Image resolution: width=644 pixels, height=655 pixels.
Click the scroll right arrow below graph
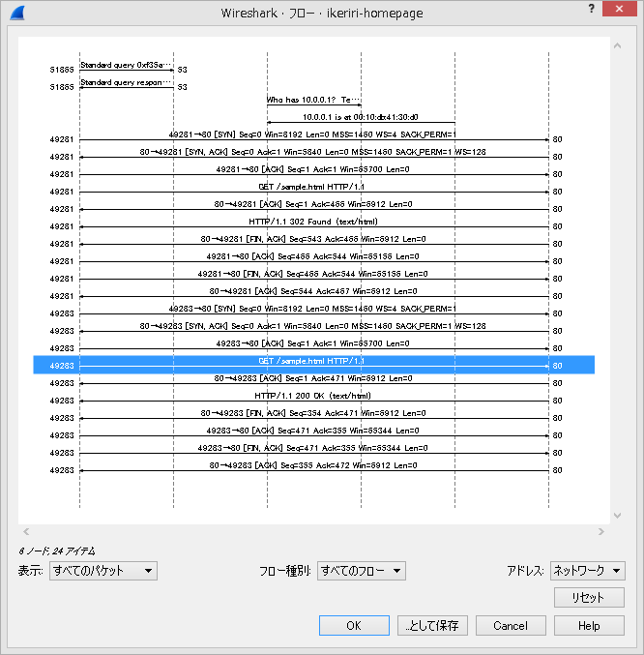[601, 531]
